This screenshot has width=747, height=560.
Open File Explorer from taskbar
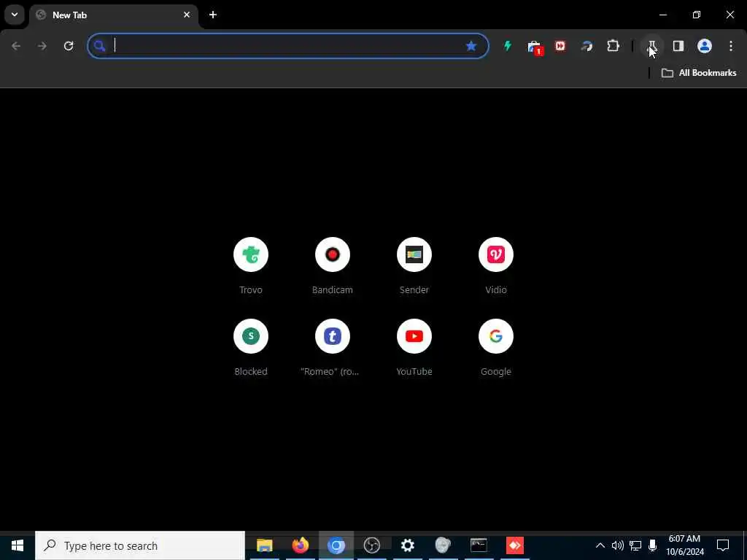tap(264, 545)
